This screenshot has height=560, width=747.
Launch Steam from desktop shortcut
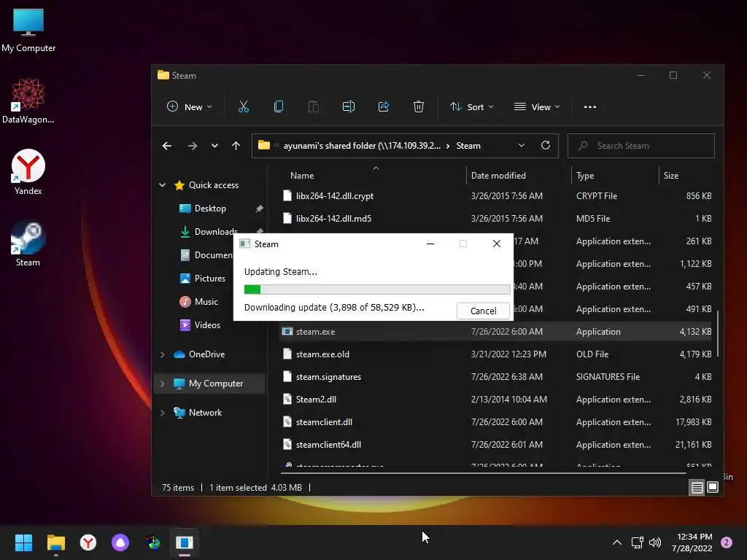coord(28,244)
